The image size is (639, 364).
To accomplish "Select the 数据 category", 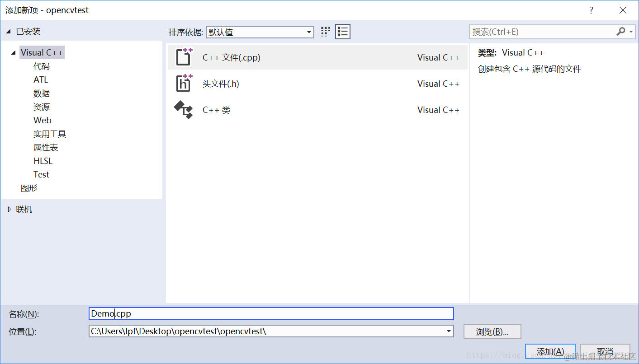I will pos(42,93).
